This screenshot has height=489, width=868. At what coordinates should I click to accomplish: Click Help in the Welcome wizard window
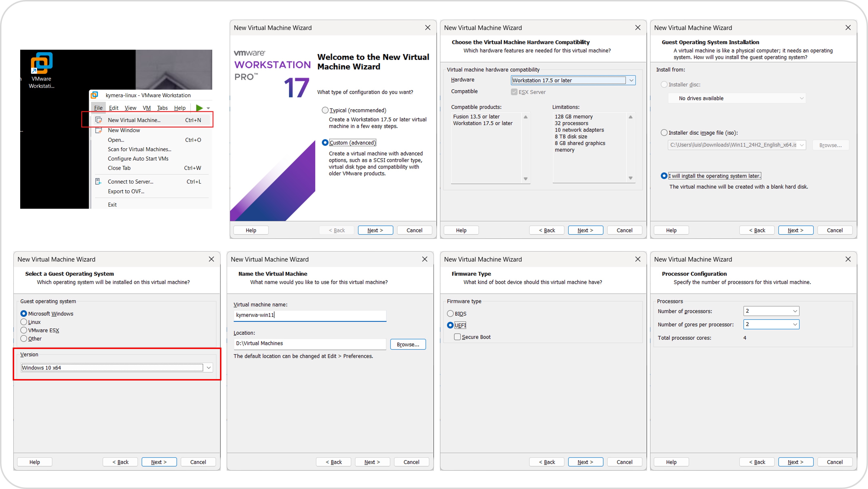tap(251, 230)
